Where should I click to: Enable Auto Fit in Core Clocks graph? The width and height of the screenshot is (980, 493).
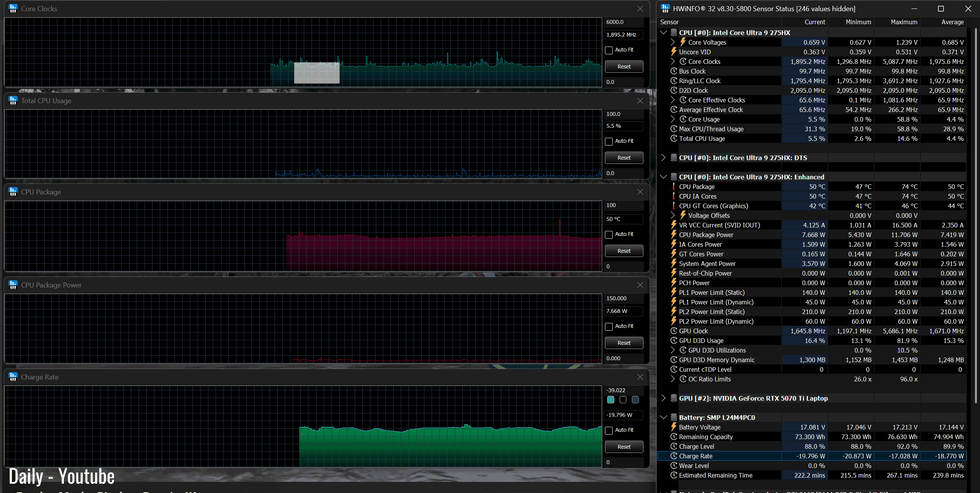[609, 50]
